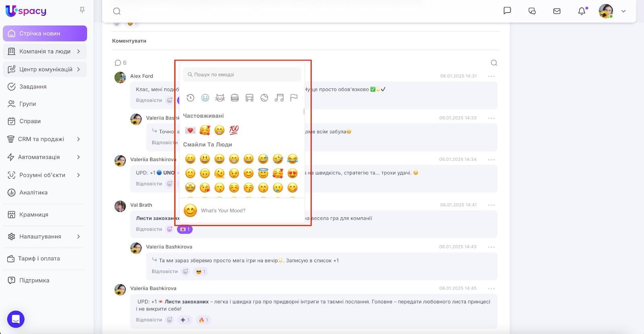644x334 pixels.
Task: Open the notifications bell
Action: coord(582,11)
